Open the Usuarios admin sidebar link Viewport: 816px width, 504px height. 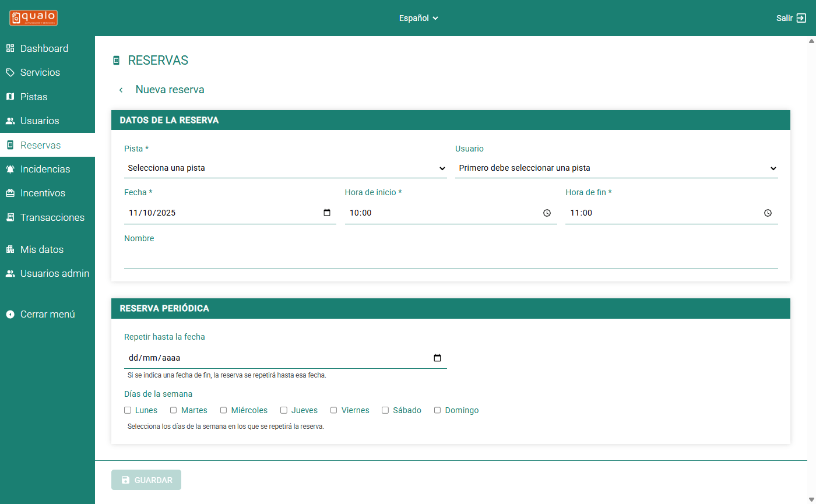point(54,273)
